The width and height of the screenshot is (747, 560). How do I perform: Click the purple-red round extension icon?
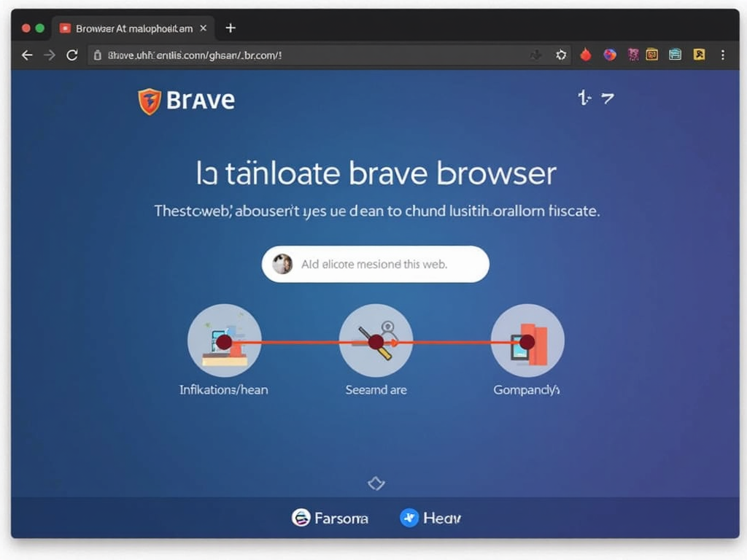click(610, 55)
